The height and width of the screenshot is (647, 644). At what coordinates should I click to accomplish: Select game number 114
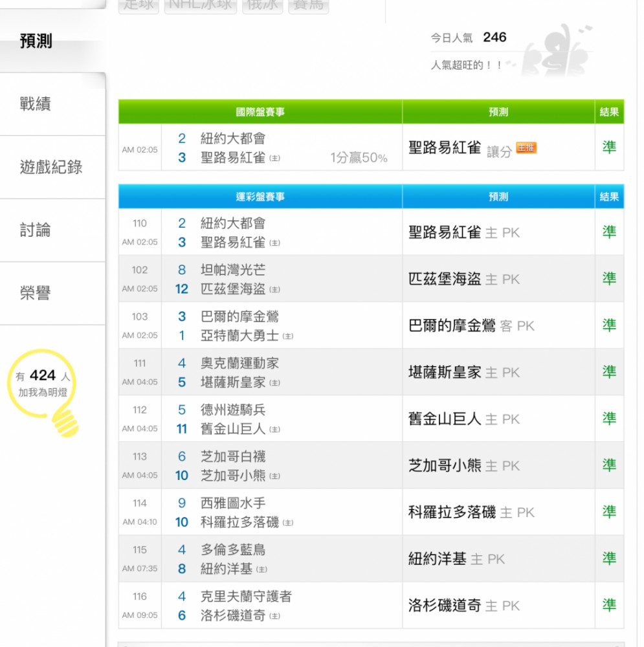click(x=140, y=503)
